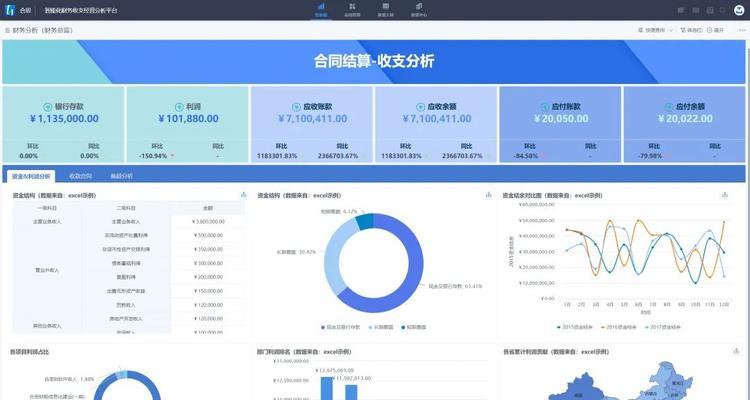The image size is (750, 400).
Task: Click the round icon next to 应收余额
Action: tap(420, 107)
